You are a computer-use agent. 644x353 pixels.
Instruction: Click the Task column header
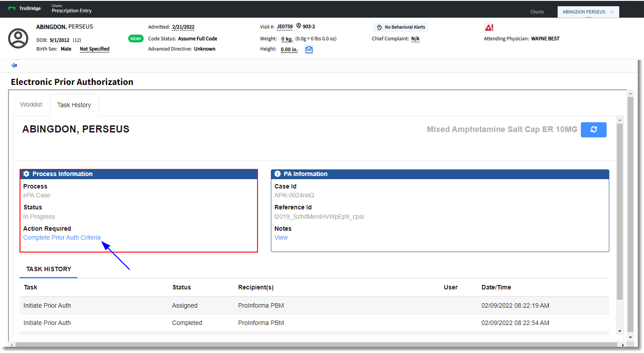coord(31,287)
